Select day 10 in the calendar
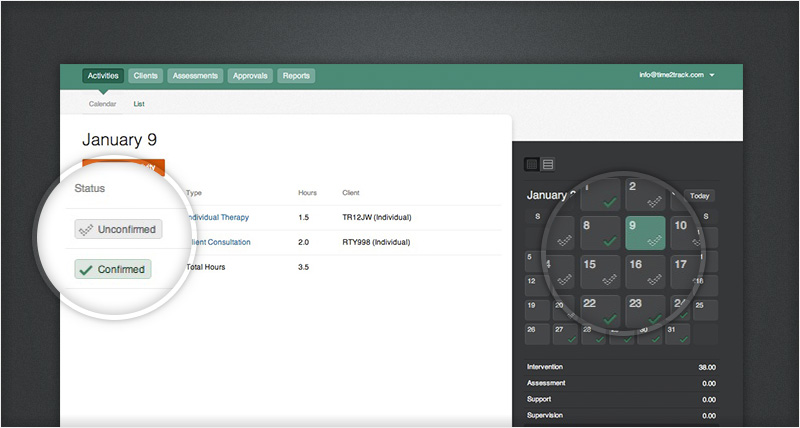Image resolution: width=800 pixels, height=428 pixels. click(685, 233)
